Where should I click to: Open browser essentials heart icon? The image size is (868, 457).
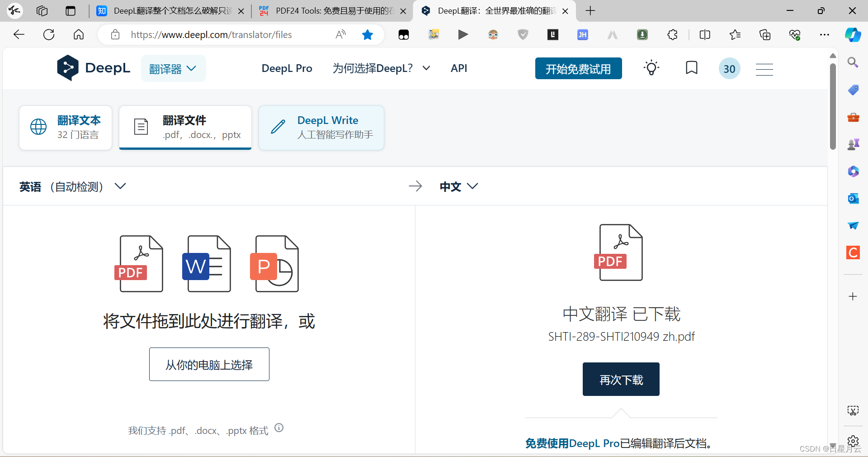pyautogui.click(x=794, y=34)
